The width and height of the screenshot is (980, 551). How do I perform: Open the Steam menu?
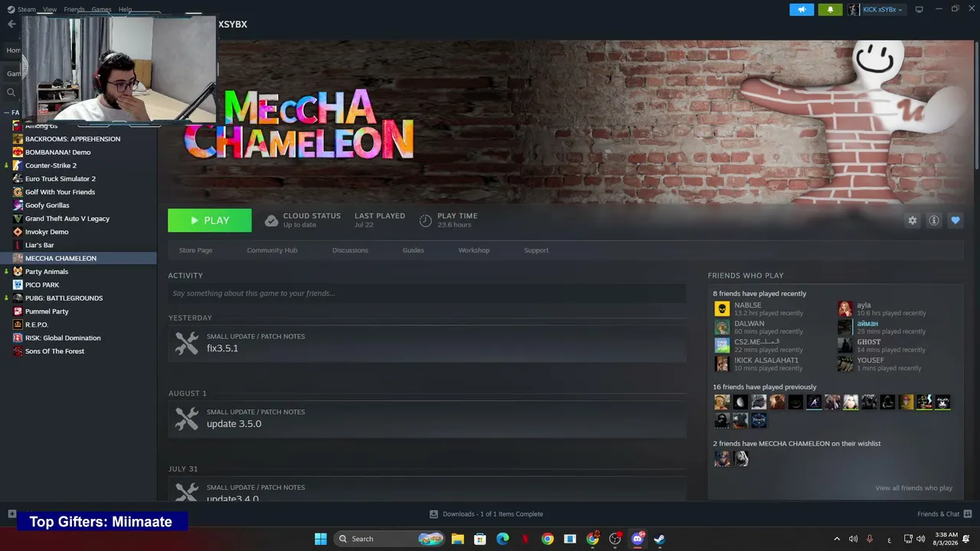26,9
